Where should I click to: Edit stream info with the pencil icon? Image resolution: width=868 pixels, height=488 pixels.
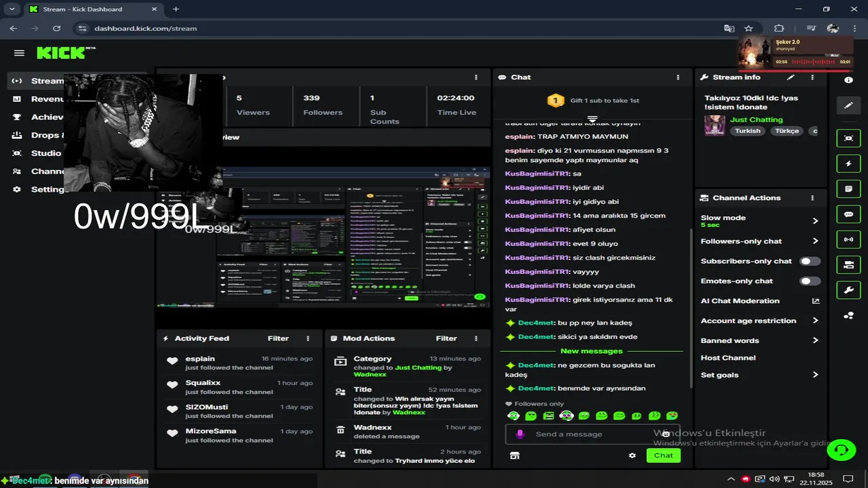791,77
